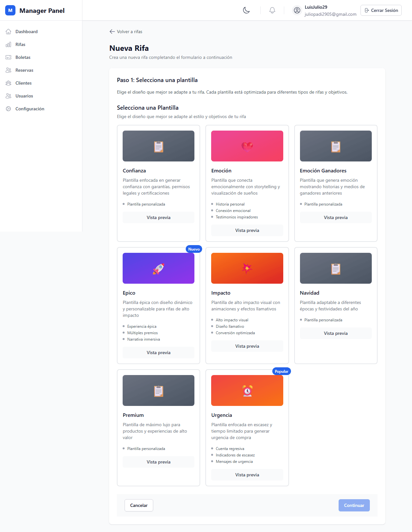Click the Usuarios sidebar icon

[x=8, y=96]
